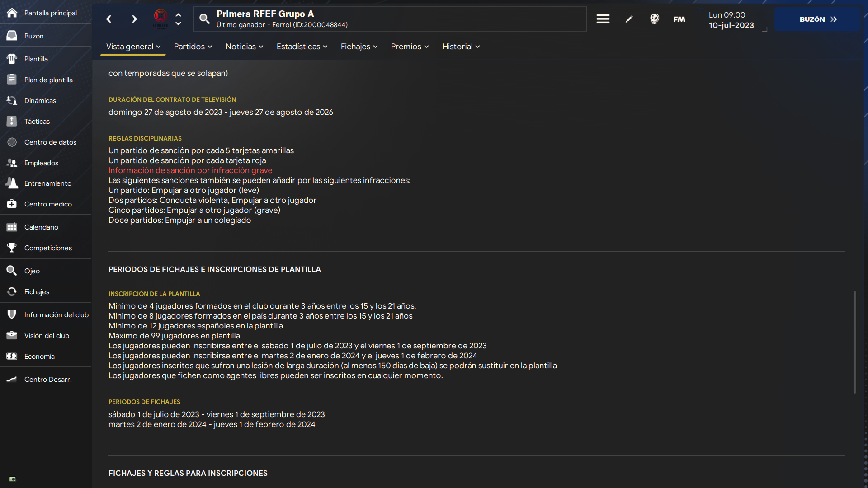Click the pencil edit icon
The height and width of the screenshot is (488, 868).
(629, 19)
